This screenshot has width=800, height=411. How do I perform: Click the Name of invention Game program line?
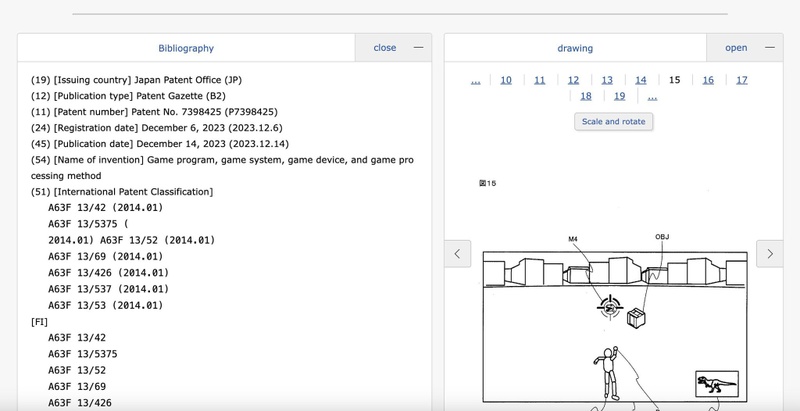coord(222,168)
